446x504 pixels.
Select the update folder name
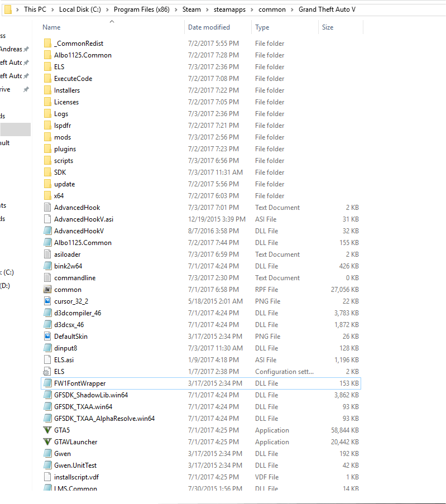click(x=64, y=184)
